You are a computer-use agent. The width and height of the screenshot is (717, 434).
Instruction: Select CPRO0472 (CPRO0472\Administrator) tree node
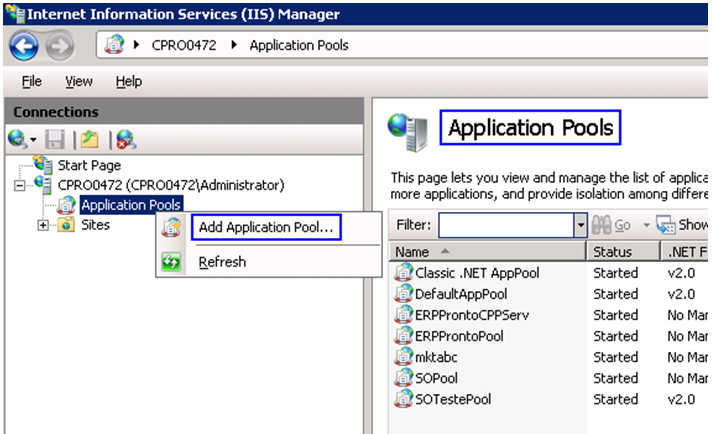[171, 185]
